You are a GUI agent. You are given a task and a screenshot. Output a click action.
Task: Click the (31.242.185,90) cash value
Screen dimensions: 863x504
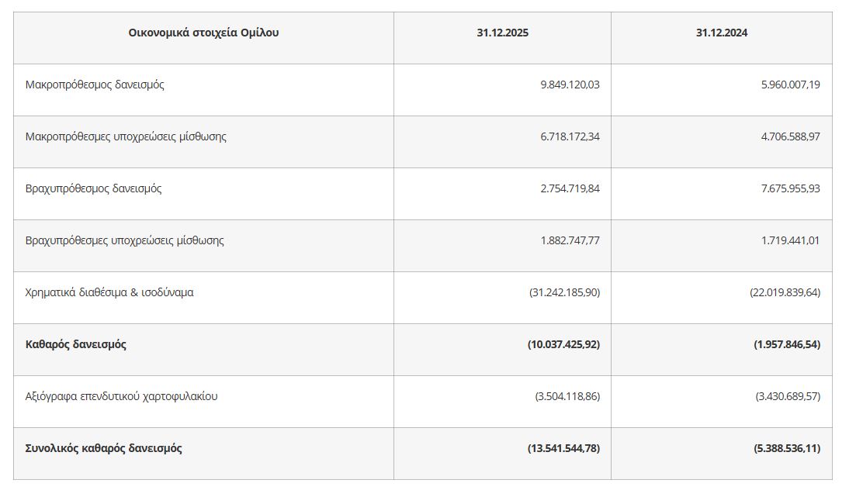[565, 292]
